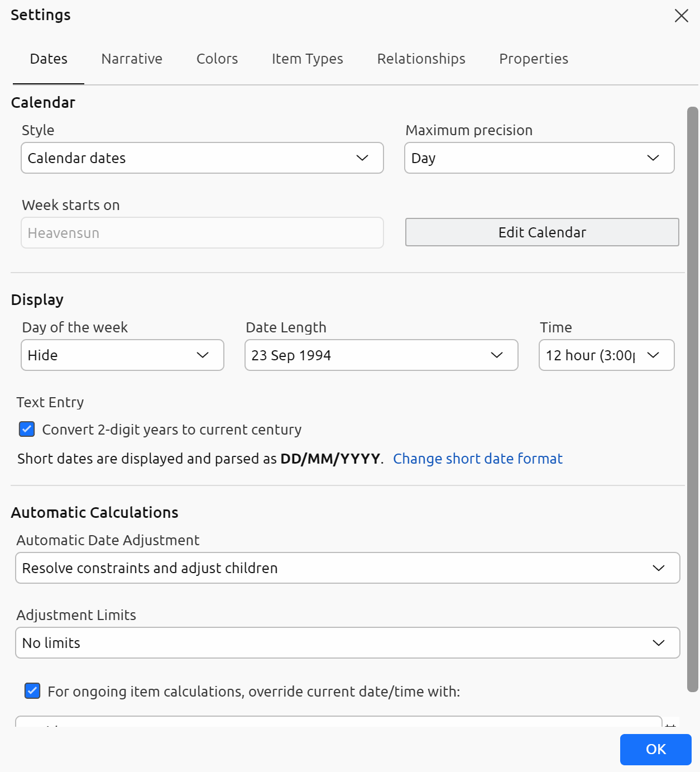
Task: Open the Colors tab
Action: pos(217,59)
